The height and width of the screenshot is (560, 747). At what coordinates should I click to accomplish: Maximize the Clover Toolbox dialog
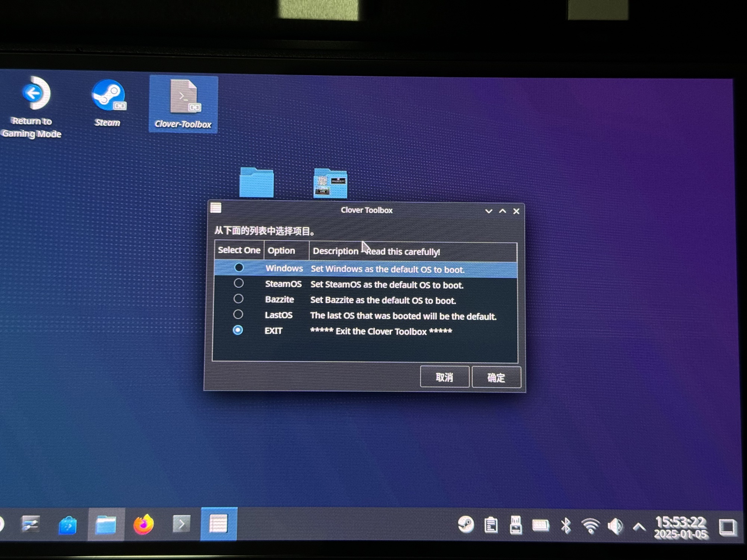tap(503, 211)
